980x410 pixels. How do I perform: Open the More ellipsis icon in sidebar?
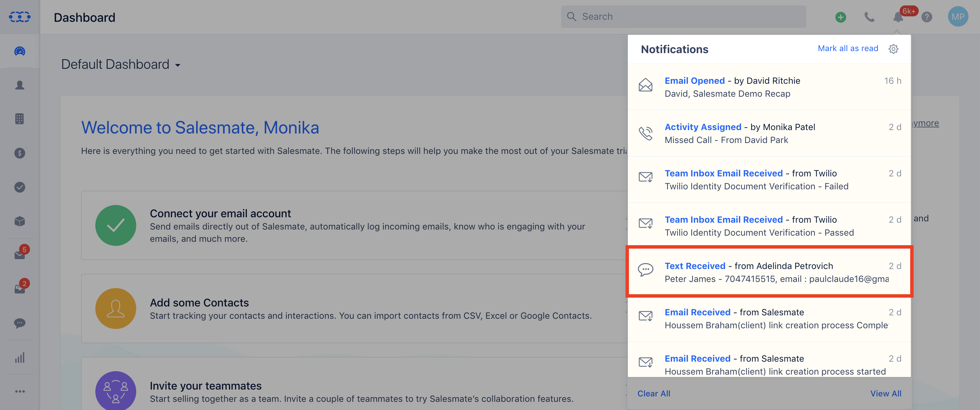[x=20, y=391]
